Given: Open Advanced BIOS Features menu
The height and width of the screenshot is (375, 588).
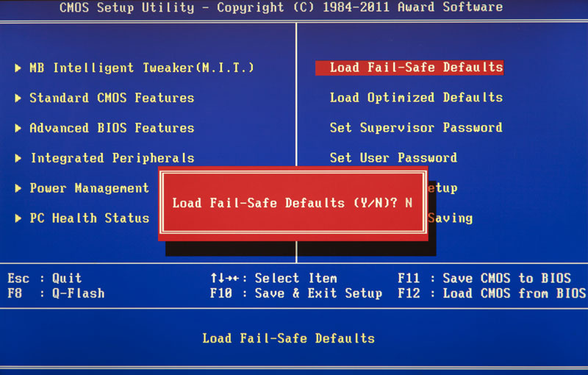Looking at the screenshot, I should click(112, 128).
